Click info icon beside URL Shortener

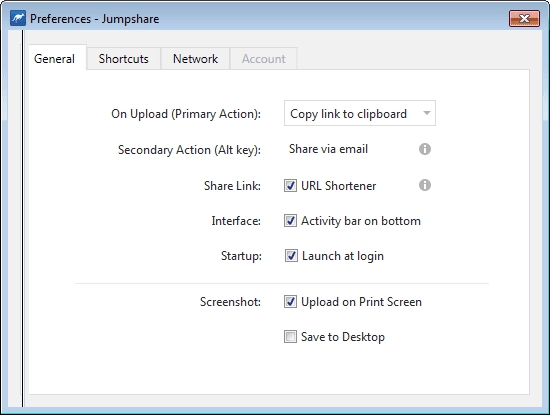tap(425, 185)
